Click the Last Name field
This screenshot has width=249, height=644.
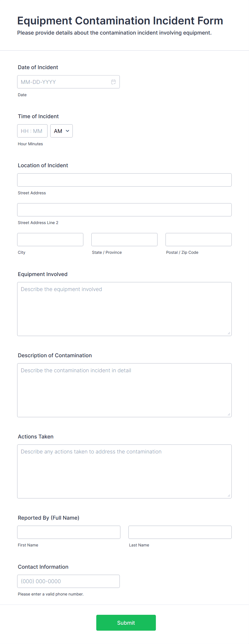[180, 532]
